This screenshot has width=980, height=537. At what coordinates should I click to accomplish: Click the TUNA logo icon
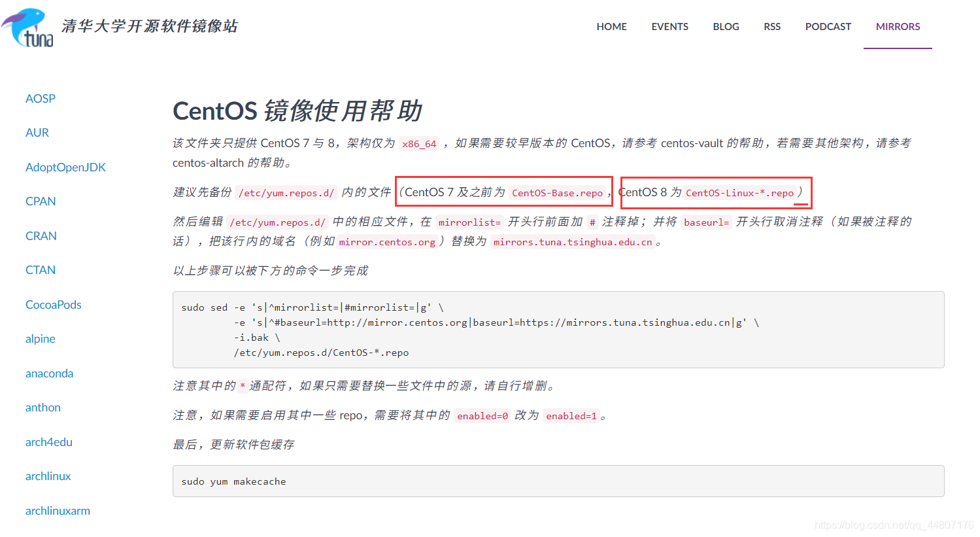pos(27,27)
